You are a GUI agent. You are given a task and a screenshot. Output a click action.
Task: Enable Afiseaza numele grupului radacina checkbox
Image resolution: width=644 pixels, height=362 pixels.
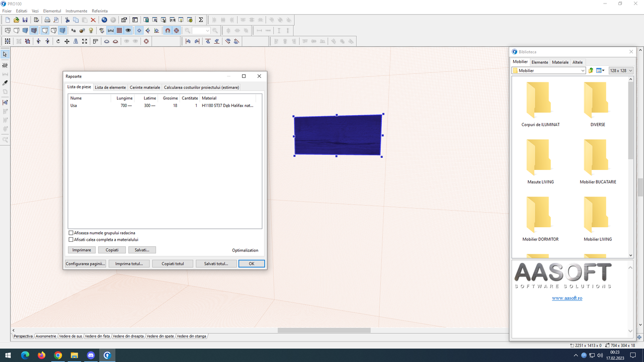click(x=71, y=233)
